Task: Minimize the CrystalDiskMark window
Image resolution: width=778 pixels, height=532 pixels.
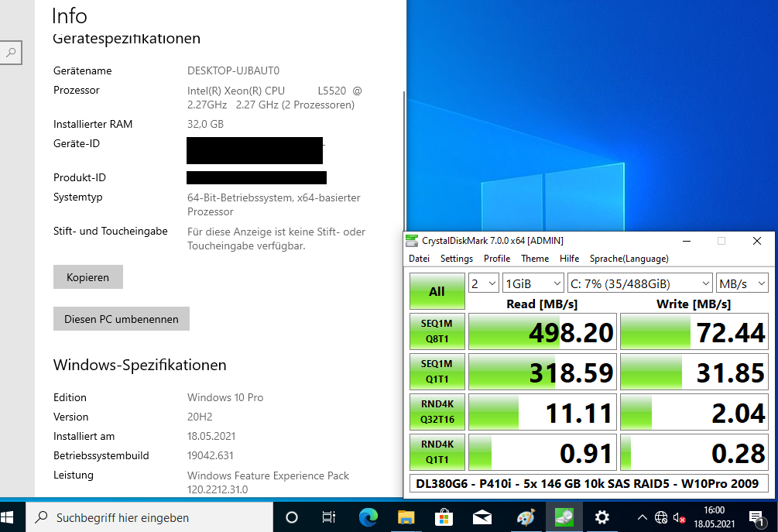Action: coord(687,241)
